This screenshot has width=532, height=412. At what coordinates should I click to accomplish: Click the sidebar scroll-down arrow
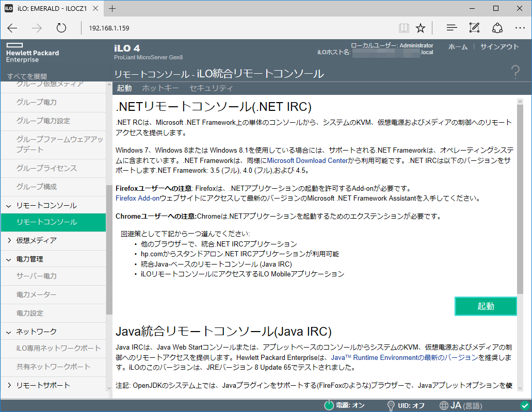tap(109, 388)
